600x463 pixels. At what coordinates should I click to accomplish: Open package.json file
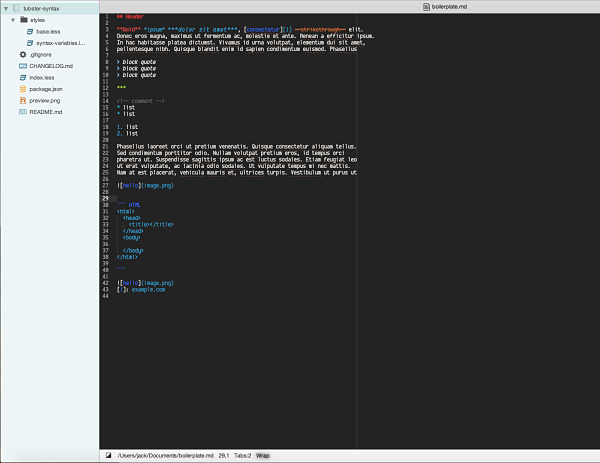tap(46, 89)
